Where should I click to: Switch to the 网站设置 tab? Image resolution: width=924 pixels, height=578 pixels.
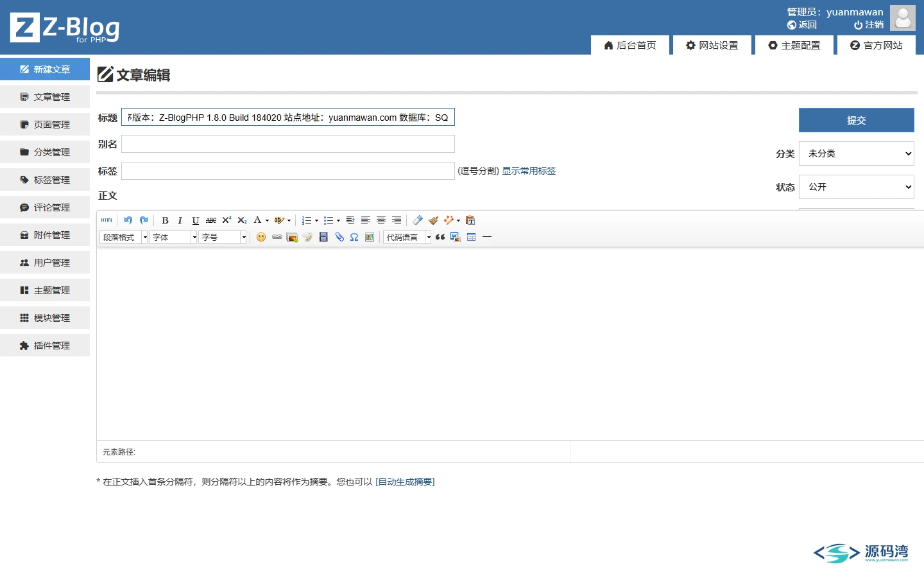tap(712, 45)
